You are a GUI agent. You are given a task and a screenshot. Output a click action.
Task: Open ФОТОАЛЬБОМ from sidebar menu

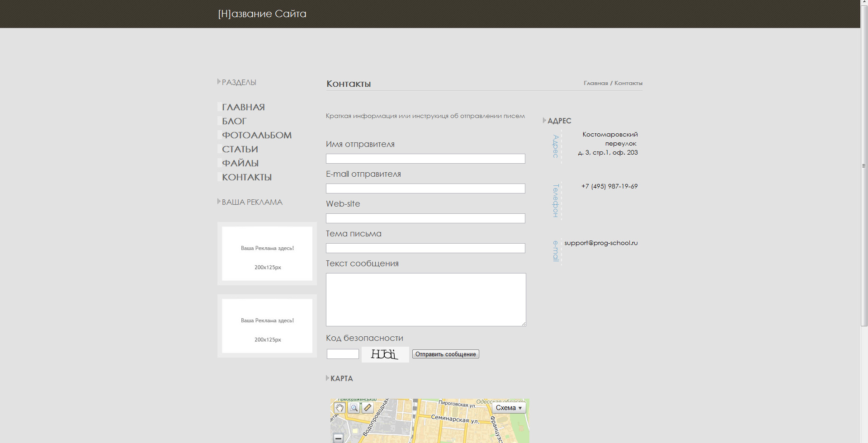tap(257, 135)
